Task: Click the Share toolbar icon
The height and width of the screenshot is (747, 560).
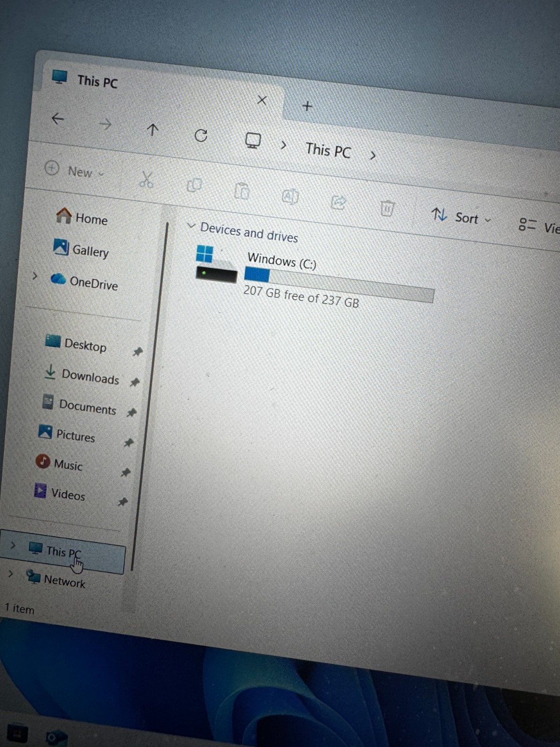Action: click(x=338, y=202)
